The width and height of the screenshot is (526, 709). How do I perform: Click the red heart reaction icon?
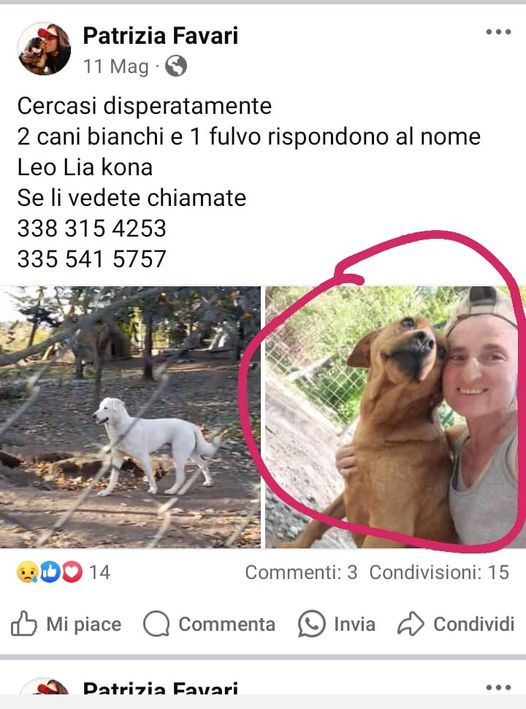pos(72,572)
